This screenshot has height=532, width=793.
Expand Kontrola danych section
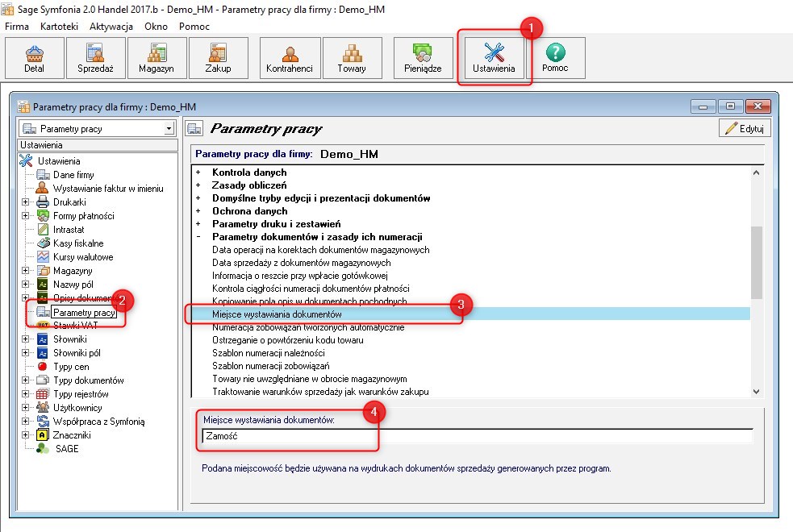tap(198, 172)
